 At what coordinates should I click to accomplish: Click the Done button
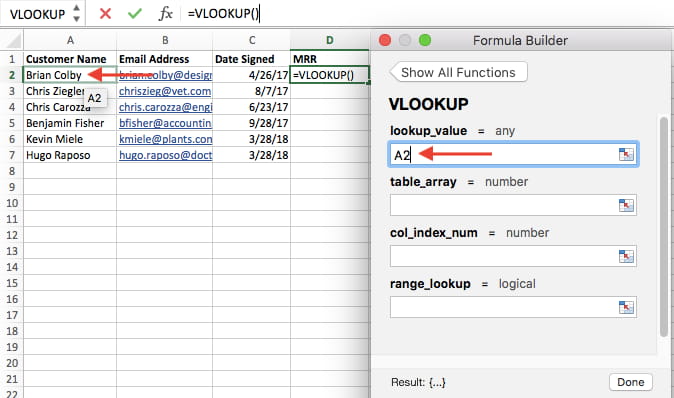click(x=631, y=382)
